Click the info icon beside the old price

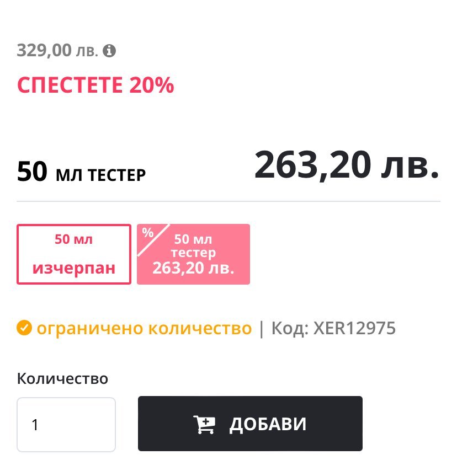click(x=110, y=51)
